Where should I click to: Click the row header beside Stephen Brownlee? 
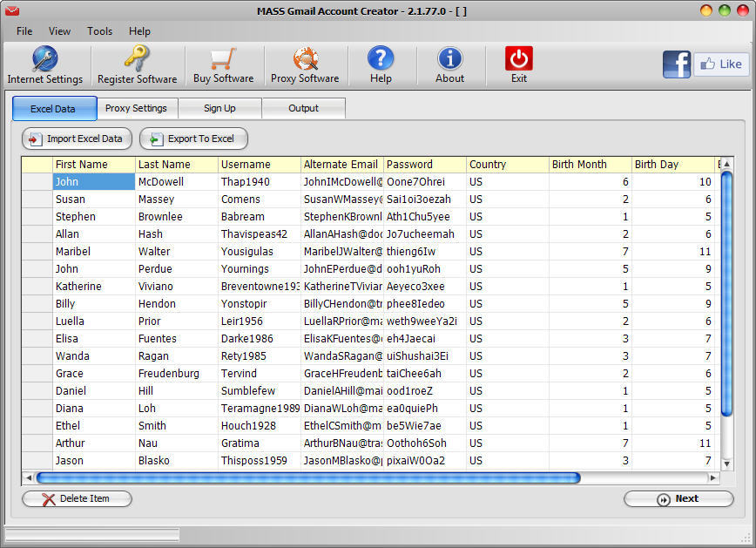pyautogui.click(x=37, y=217)
